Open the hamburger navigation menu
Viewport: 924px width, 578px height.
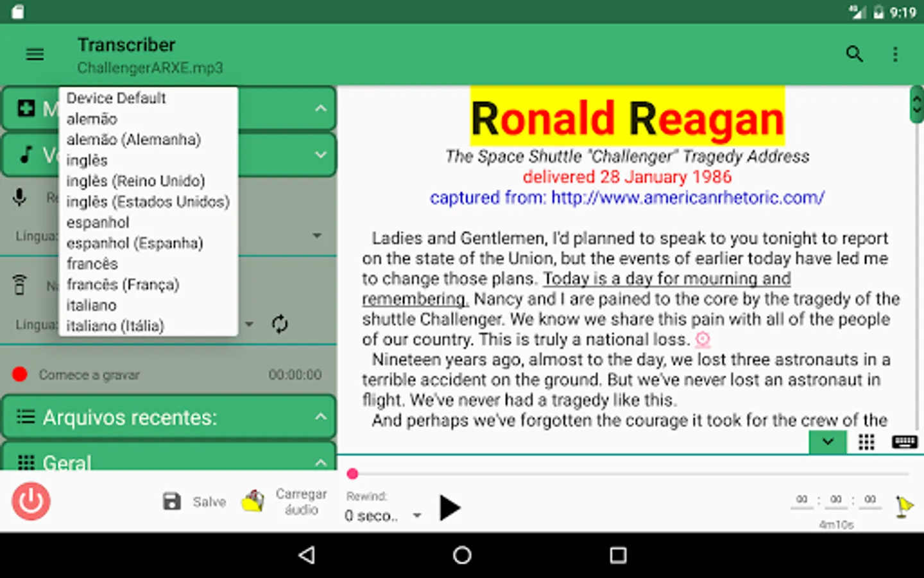click(x=35, y=55)
